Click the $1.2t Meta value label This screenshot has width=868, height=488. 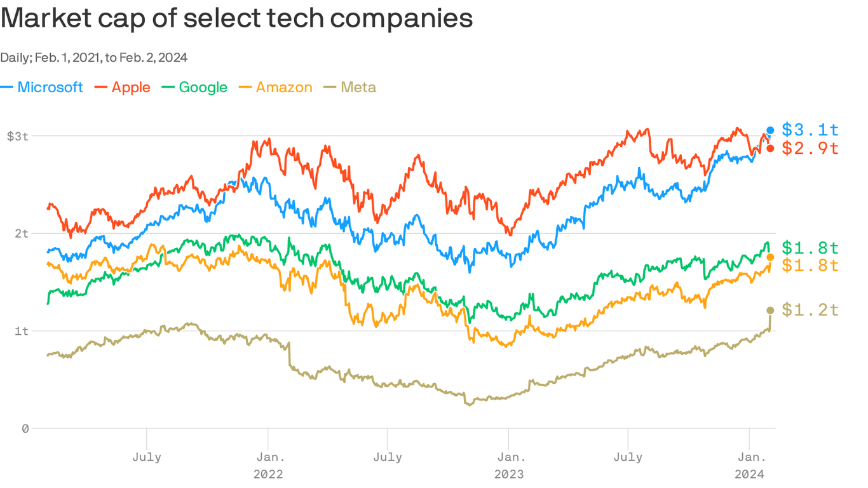click(810, 310)
